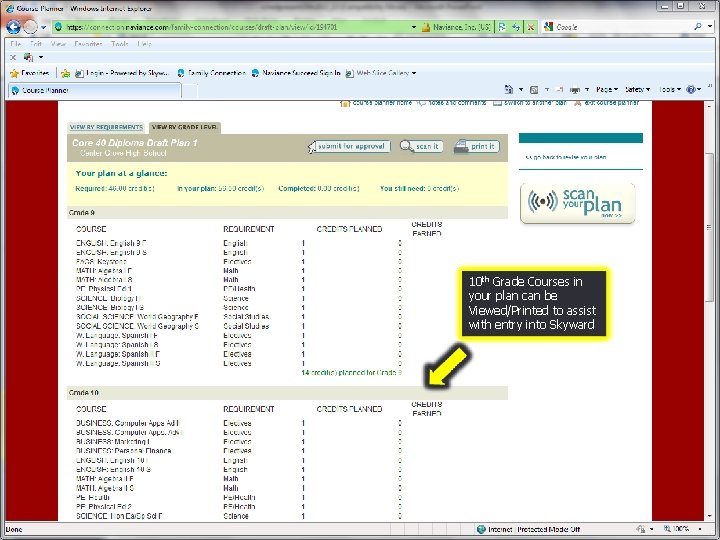Screen dimensions: 720x540
Task: Click the search magnifier icon
Action: [698, 27]
